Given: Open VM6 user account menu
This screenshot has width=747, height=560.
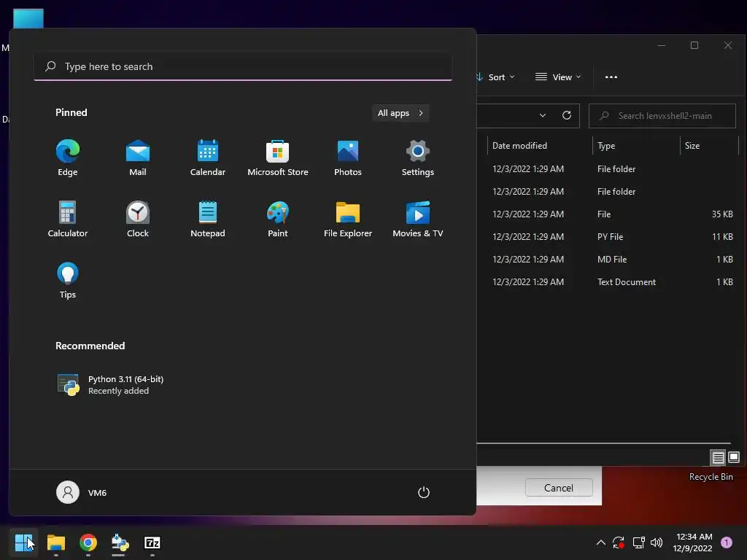Looking at the screenshot, I should 82,492.
